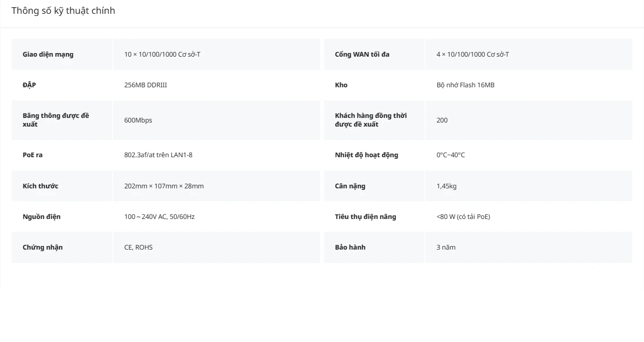644x342 pixels.
Task: Click the value "10 × 10/100/1000 Cơ sở-T"
Action: 162,55
